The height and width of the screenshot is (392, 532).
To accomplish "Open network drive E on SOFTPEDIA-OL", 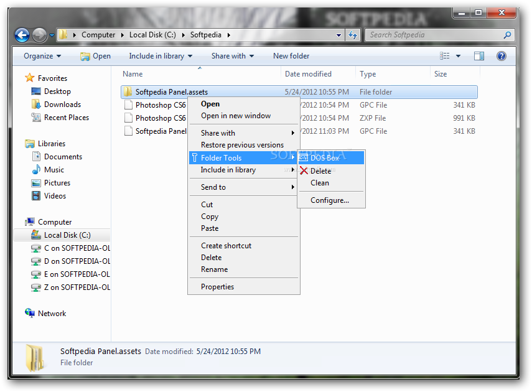I will [70, 274].
